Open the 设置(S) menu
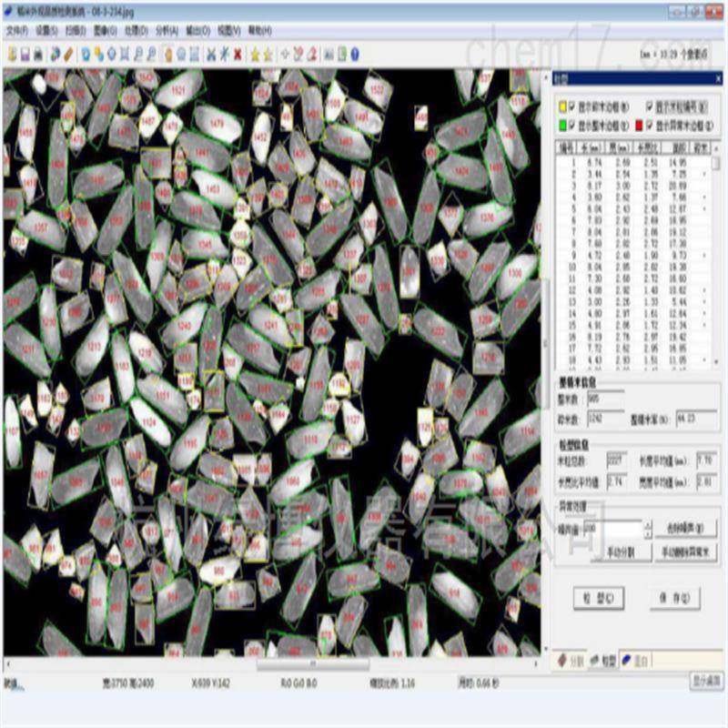 click(46, 31)
